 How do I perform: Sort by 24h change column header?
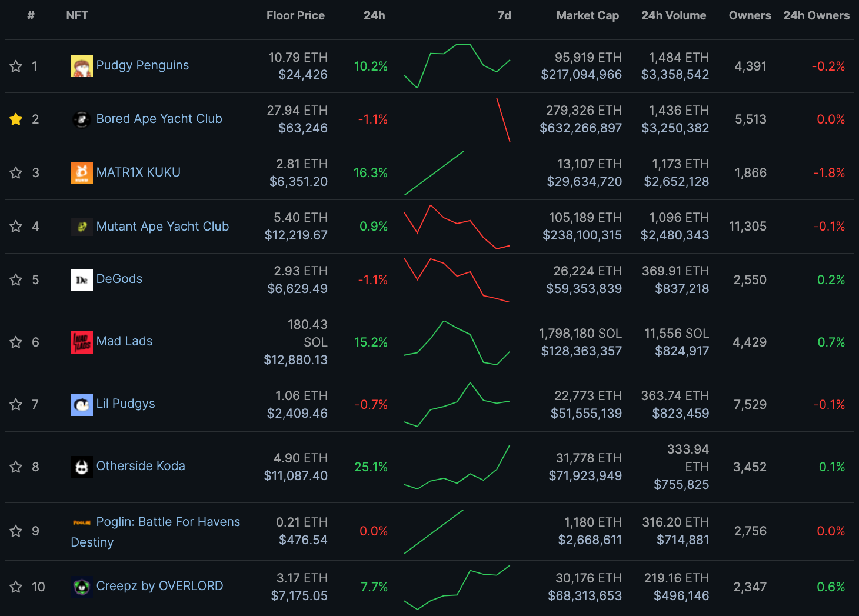point(374,15)
